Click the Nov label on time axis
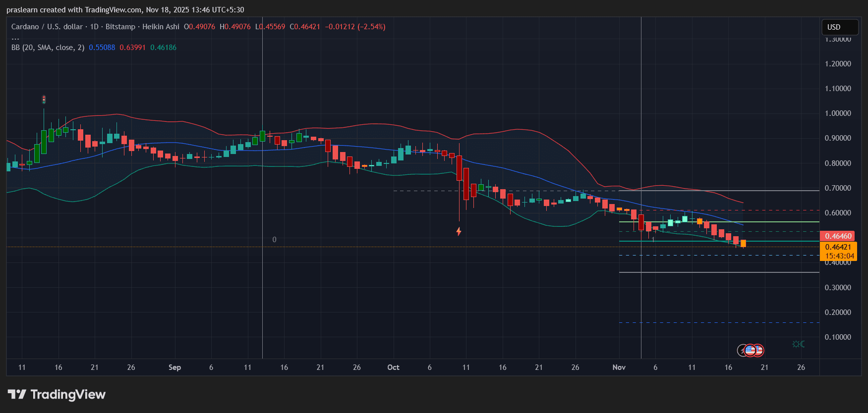Image resolution: width=868 pixels, height=413 pixels. tap(619, 367)
